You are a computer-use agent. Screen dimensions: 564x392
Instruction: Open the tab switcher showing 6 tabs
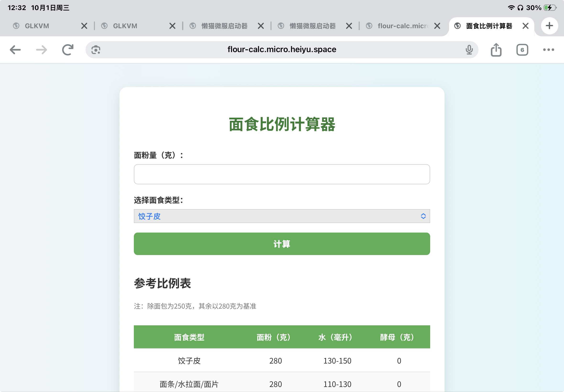[522, 50]
